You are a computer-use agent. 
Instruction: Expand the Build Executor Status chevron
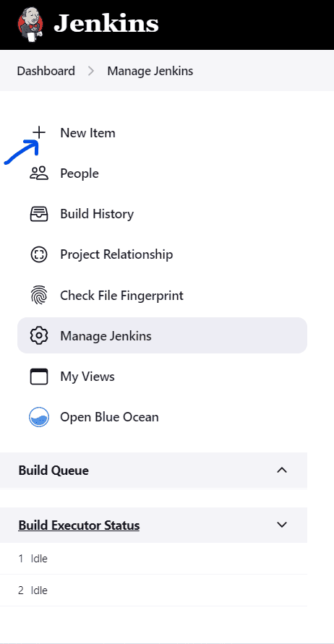(x=282, y=525)
